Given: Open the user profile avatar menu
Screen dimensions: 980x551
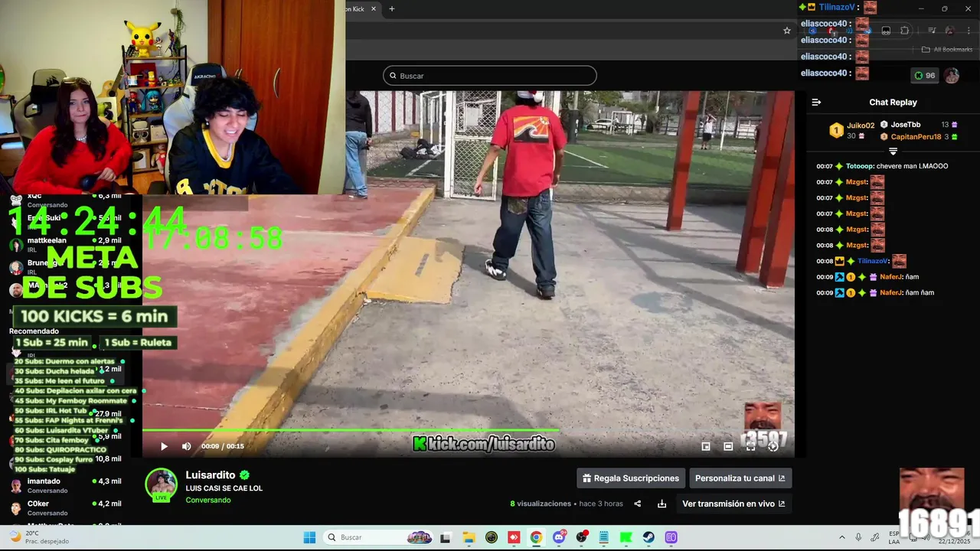Looking at the screenshot, I should tap(952, 75).
